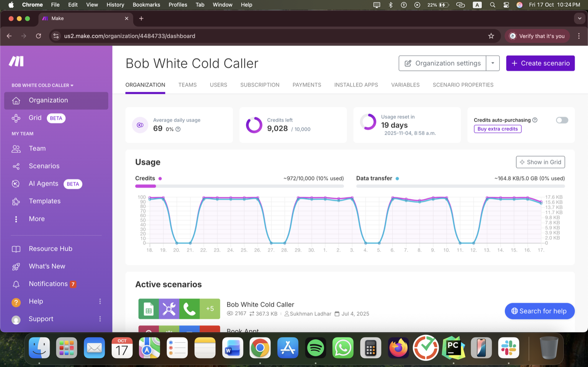Click Credits usage progress bar
588x367 pixels.
240,186
